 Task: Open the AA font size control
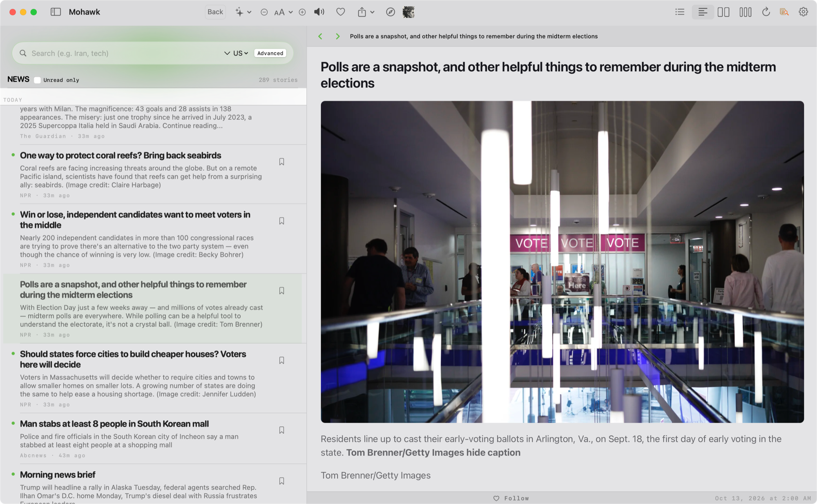pyautogui.click(x=279, y=12)
